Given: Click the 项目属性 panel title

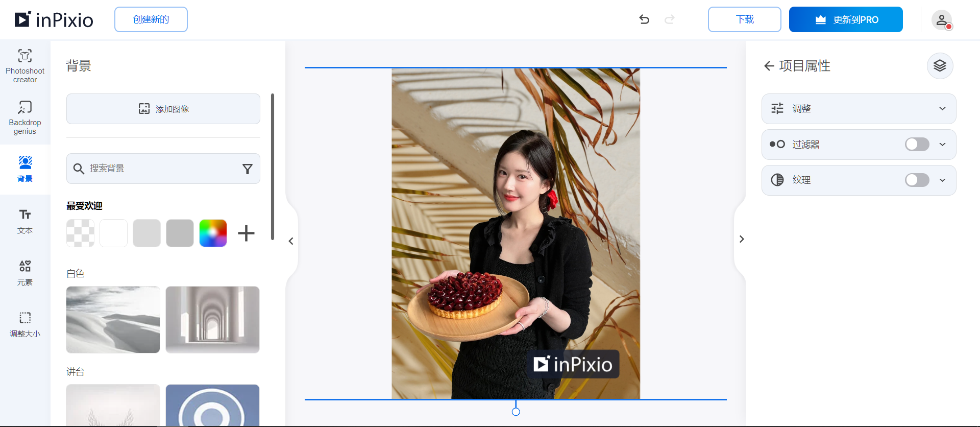Looking at the screenshot, I should (805, 66).
